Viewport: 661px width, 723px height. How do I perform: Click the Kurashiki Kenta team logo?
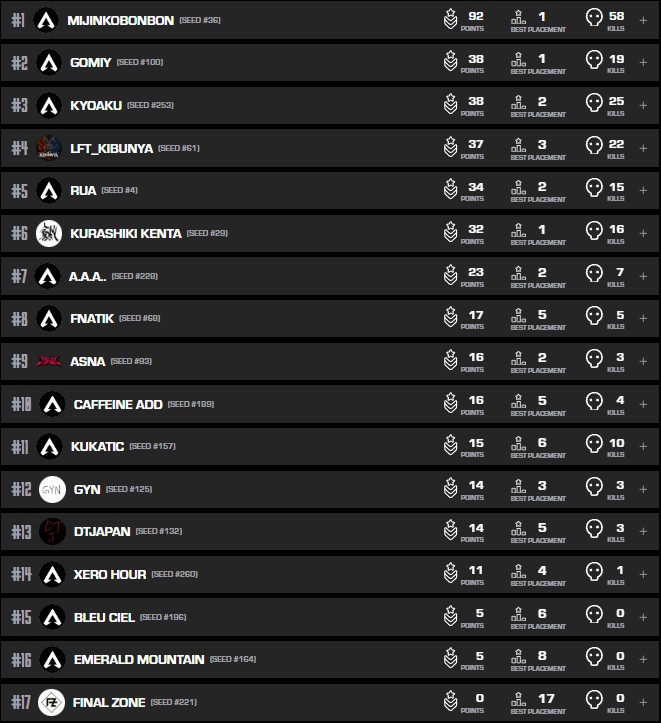tap(49, 233)
